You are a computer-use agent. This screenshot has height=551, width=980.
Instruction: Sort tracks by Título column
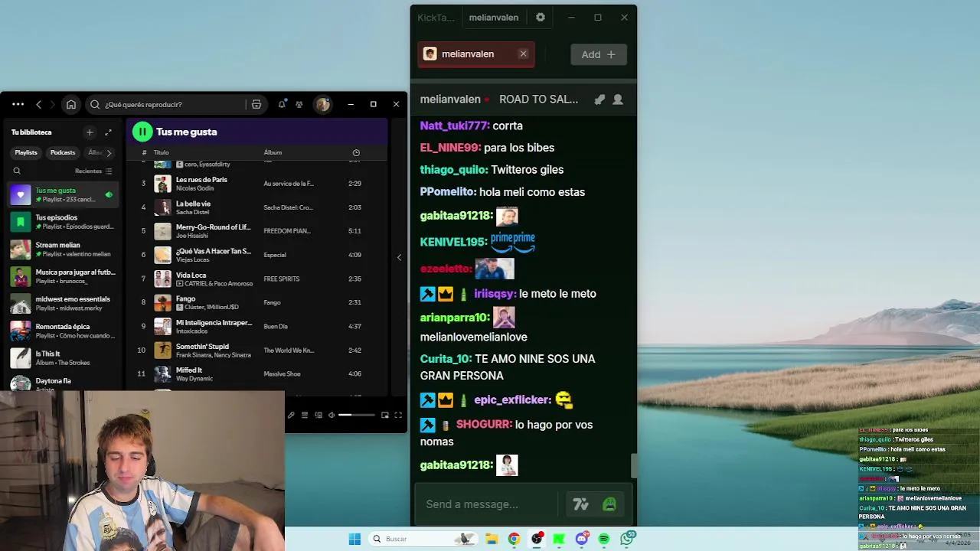pos(161,152)
